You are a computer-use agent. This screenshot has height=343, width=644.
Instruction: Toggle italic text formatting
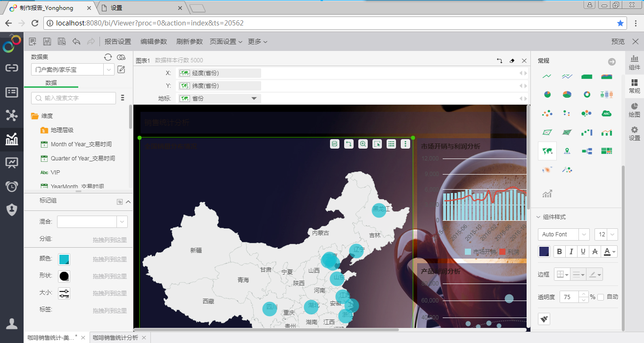pyautogui.click(x=571, y=251)
